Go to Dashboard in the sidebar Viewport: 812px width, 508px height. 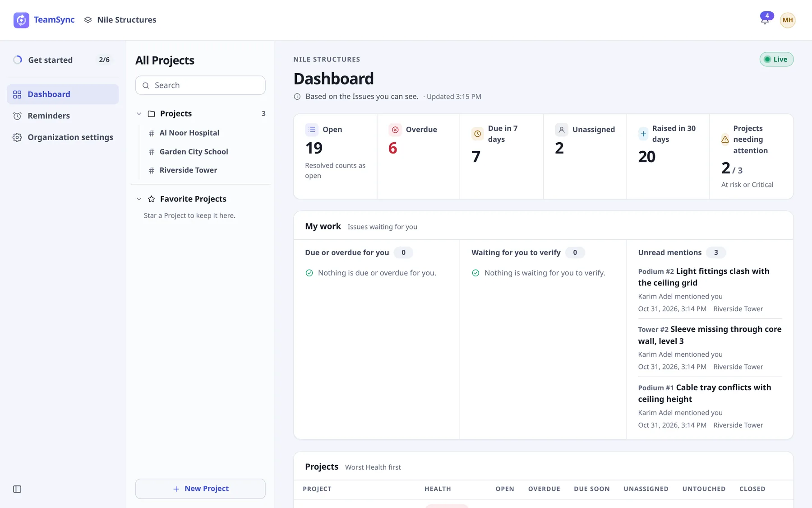click(x=63, y=94)
